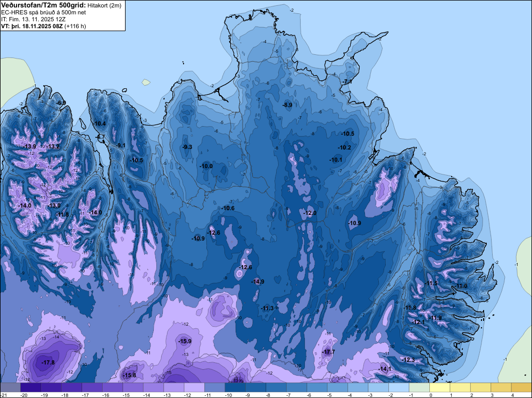Viewport: 532px width, 398px height.
Task: Click the legend color swatch labeled -20
Action: 30,387
